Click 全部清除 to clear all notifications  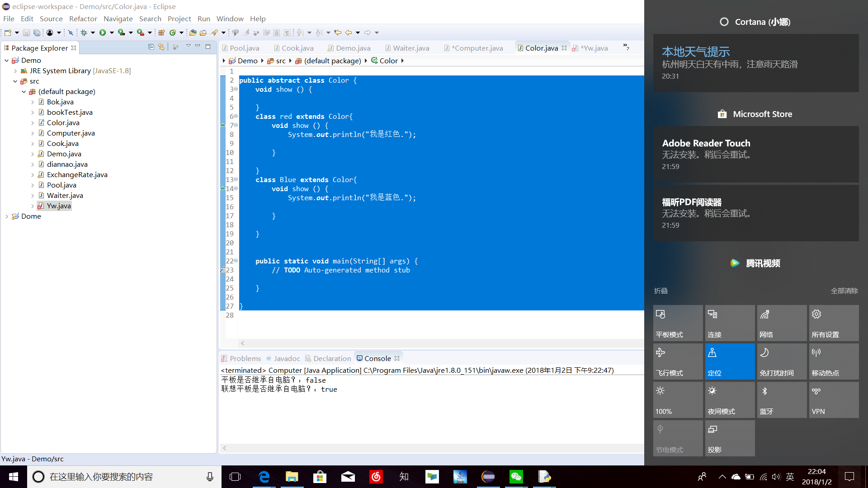pos(844,291)
